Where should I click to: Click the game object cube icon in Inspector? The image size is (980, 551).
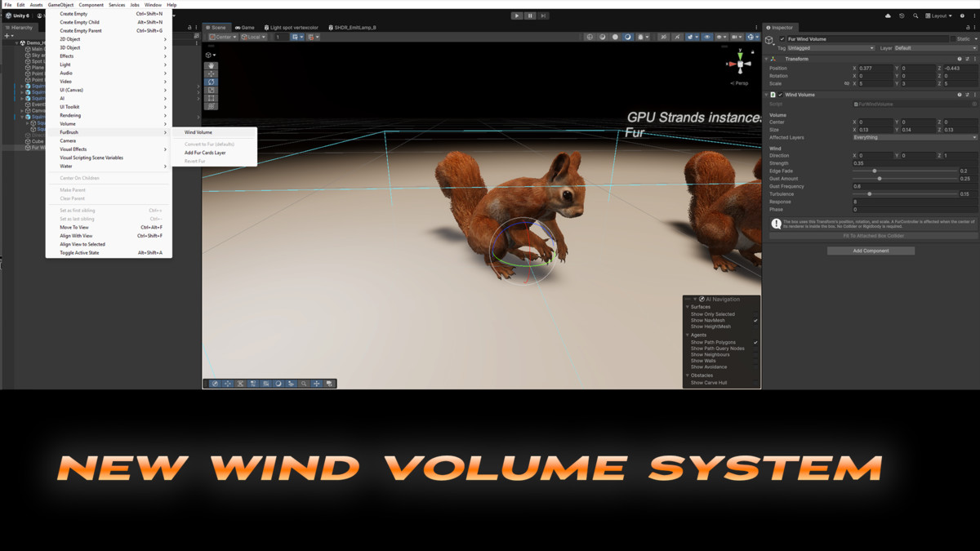(x=769, y=39)
